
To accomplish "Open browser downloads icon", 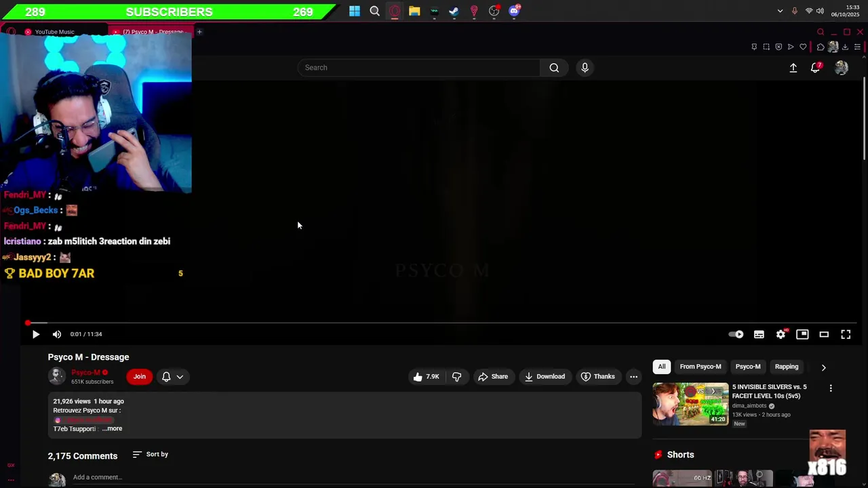I will [x=845, y=47].
